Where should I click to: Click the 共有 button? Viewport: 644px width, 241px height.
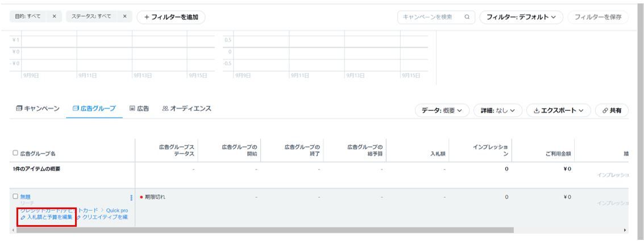click(x=612, y=110)
